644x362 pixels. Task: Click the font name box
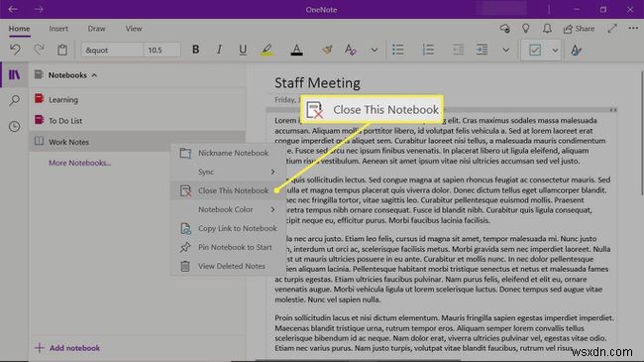pyautogui.click(x=112, y=51)
